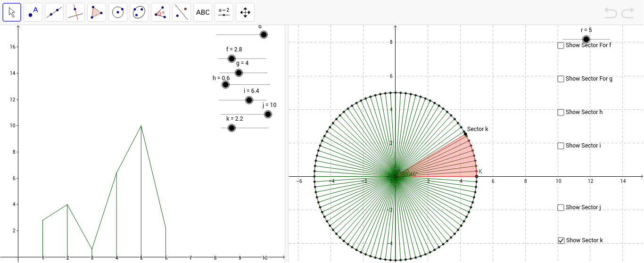Viewport: 644px width, 263px height.
Task: Click the r = 5 radius slider knob
Action: coord(586,39)
